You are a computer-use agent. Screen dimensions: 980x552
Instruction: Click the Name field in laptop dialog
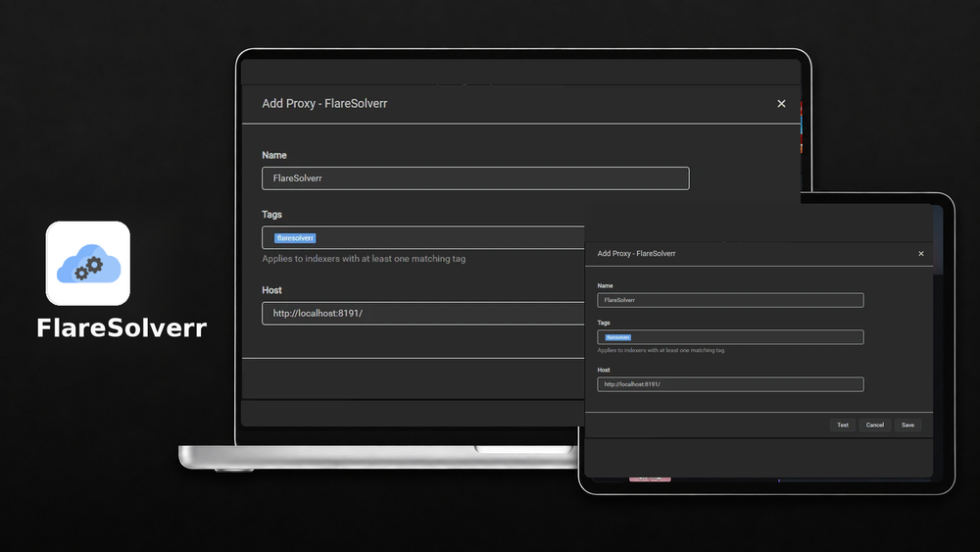(475, 178)
